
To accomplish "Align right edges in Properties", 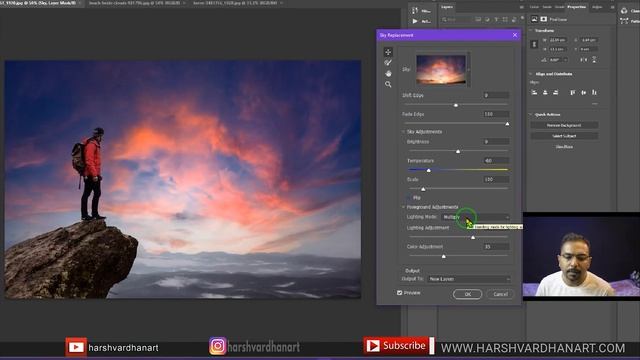I will point(556,93).
